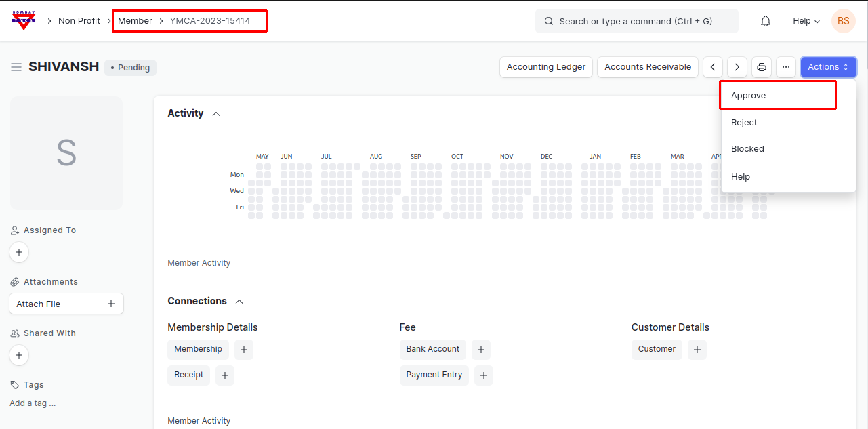Viewport: 868px width, 429px height.
Task: Click the search command input bar
Action: (x=637, y=21)
